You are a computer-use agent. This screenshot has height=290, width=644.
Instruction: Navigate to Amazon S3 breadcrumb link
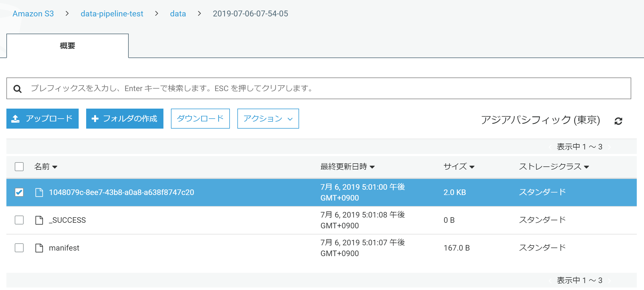33,14
